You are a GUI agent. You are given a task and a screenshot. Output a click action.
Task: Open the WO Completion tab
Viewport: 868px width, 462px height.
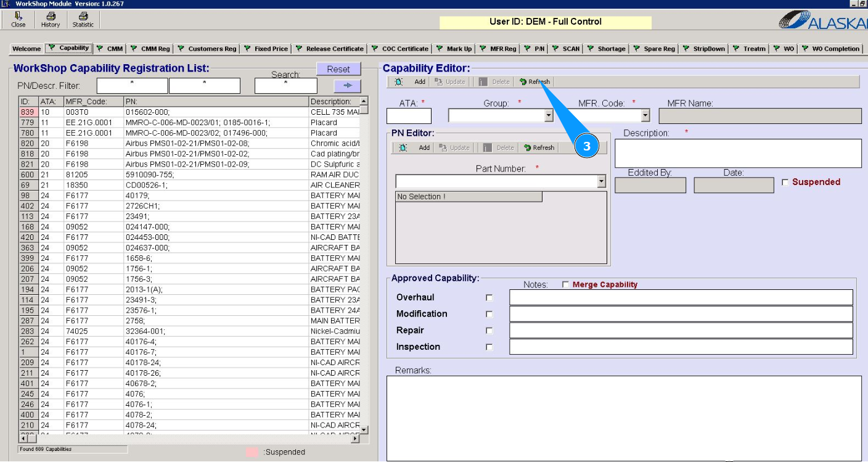830,49
